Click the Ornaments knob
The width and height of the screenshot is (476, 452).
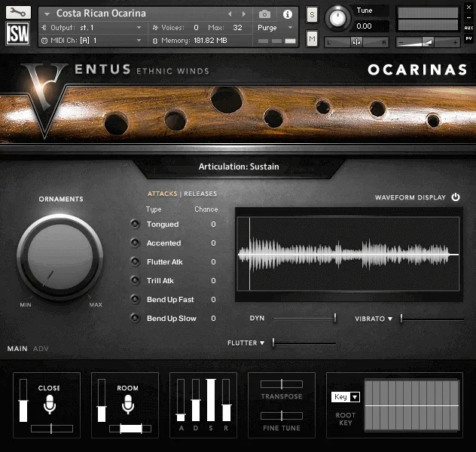(x=60, y=256)
